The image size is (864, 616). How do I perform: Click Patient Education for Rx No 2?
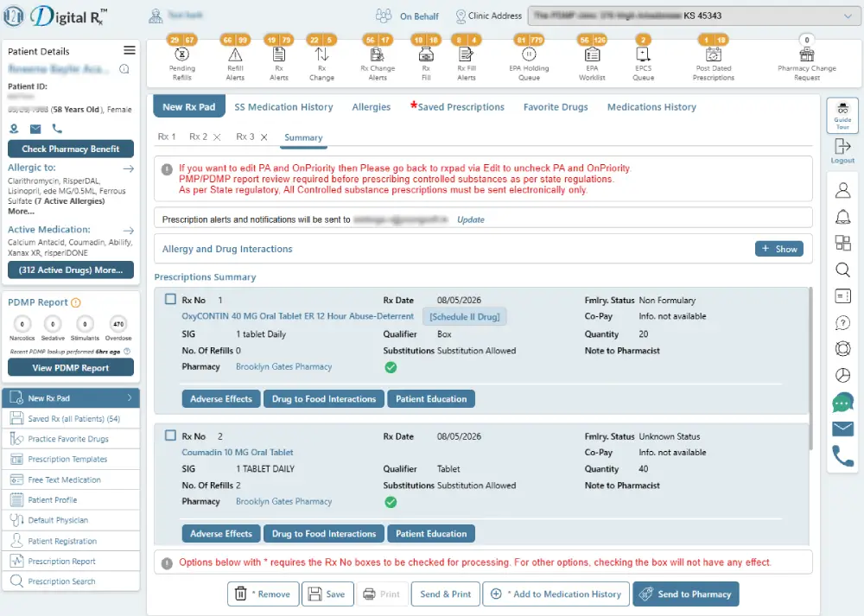[431, 533]
